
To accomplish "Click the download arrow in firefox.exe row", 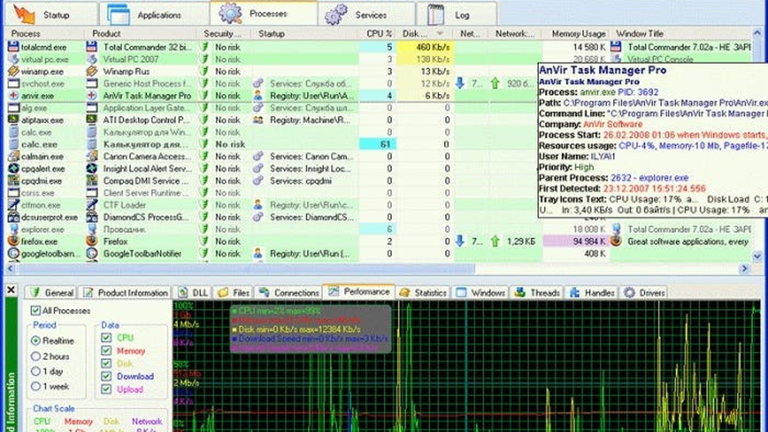I will (459, 241).
